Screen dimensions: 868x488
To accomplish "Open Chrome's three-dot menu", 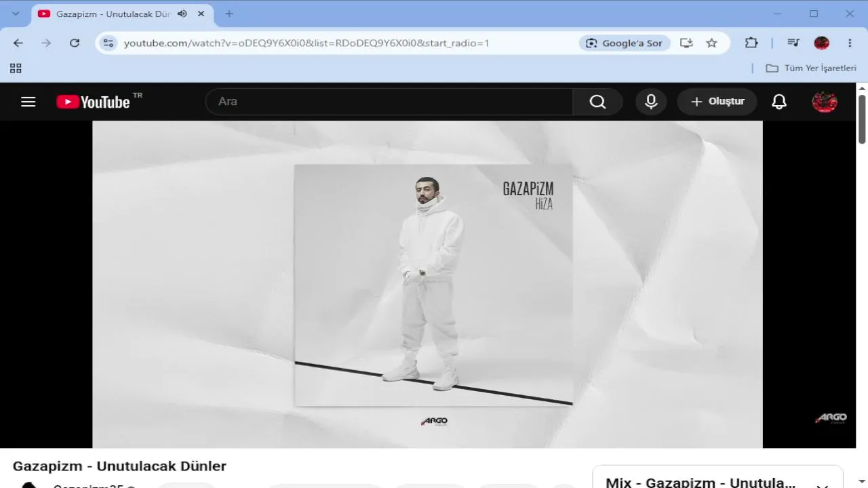I will pyautogui.click(x=850, y=43).
